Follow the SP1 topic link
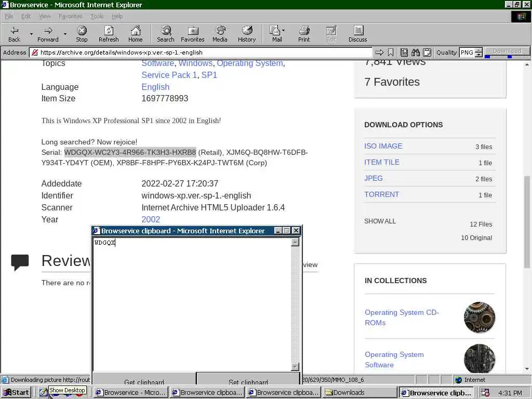 click(x=209, y=75)
